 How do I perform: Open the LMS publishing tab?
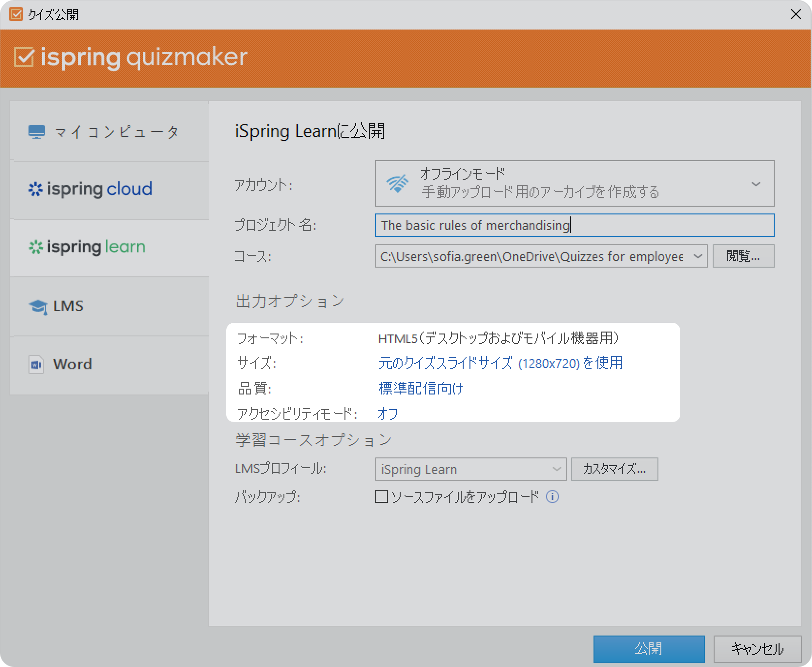[109, 306]
